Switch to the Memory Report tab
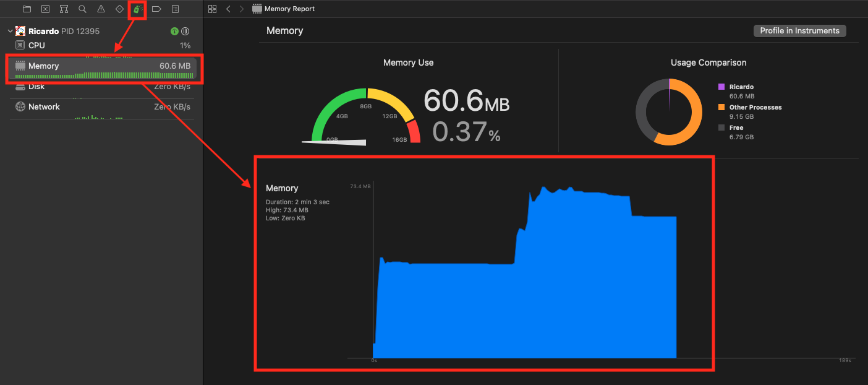Image resolution: width=868 pixels, height=385 pixels. (283, 9)
